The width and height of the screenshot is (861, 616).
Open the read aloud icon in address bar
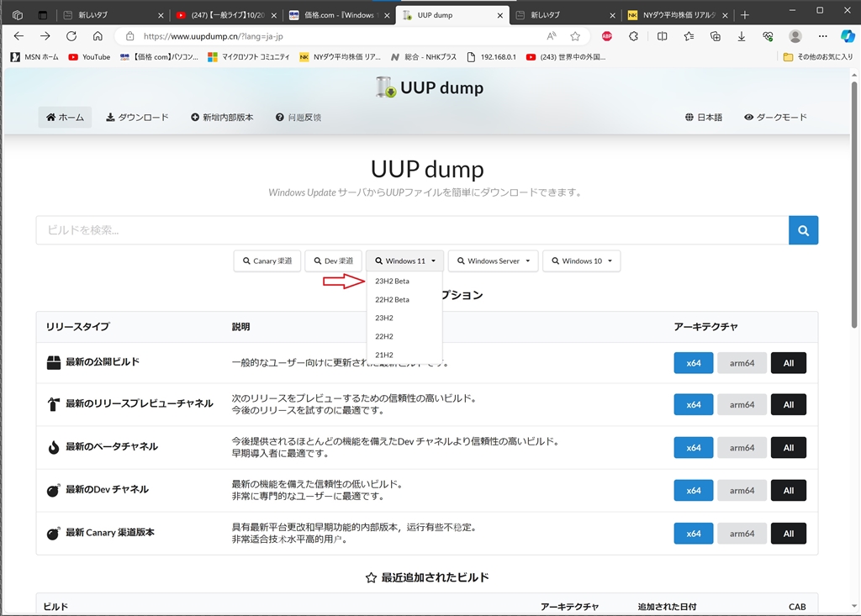[552, 36]
